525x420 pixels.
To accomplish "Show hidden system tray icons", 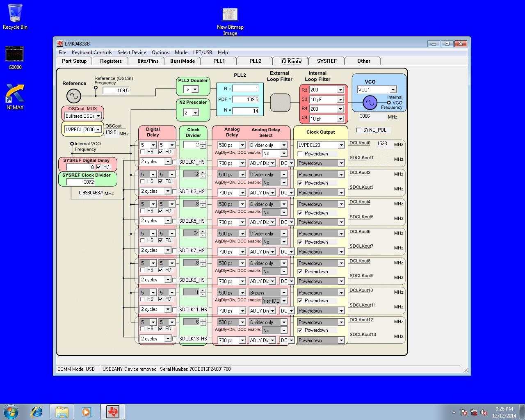I will pyautogui.click(x=454, y=412).
